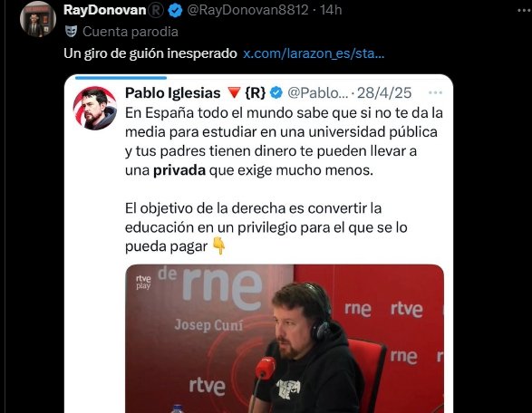Open the x.com/larazon_es link

314,53
